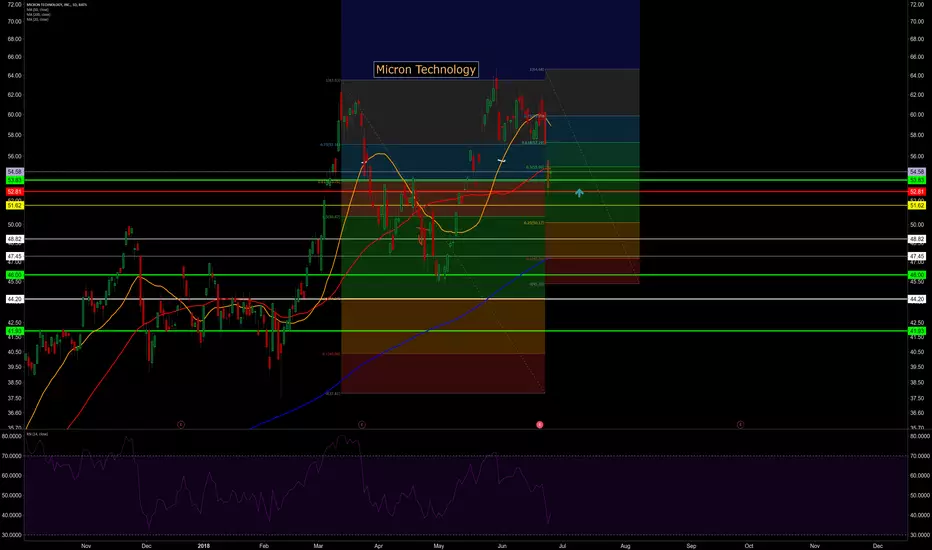Screen dimensions: 932x550
Task: Click the 'Mar' label on time axis
Action: pyautogui.click(x=319, y=545)
